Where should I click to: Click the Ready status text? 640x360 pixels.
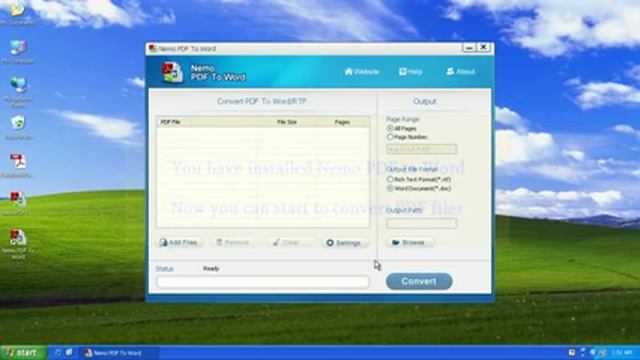click(x=211, y=269)
